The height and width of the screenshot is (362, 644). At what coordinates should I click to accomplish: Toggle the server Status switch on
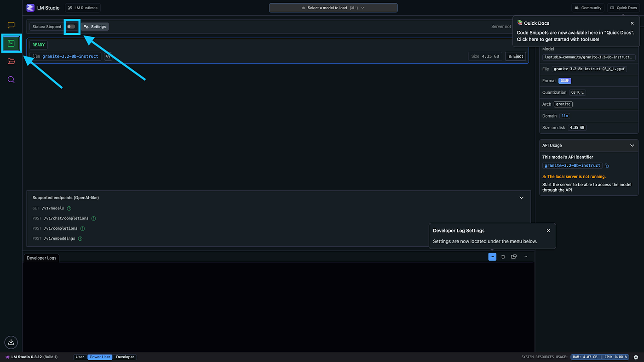(x=71, y=27)
